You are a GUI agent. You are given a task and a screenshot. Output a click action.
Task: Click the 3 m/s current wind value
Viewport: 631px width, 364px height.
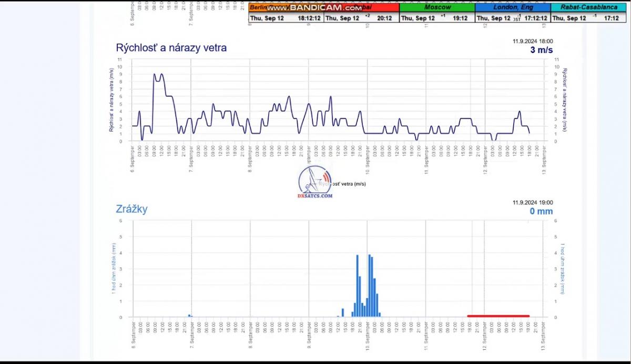tap(541, 50)
